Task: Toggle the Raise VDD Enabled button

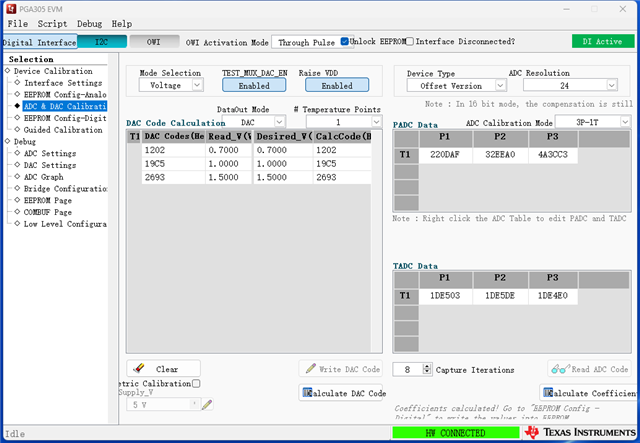Action: pos(337,85)
